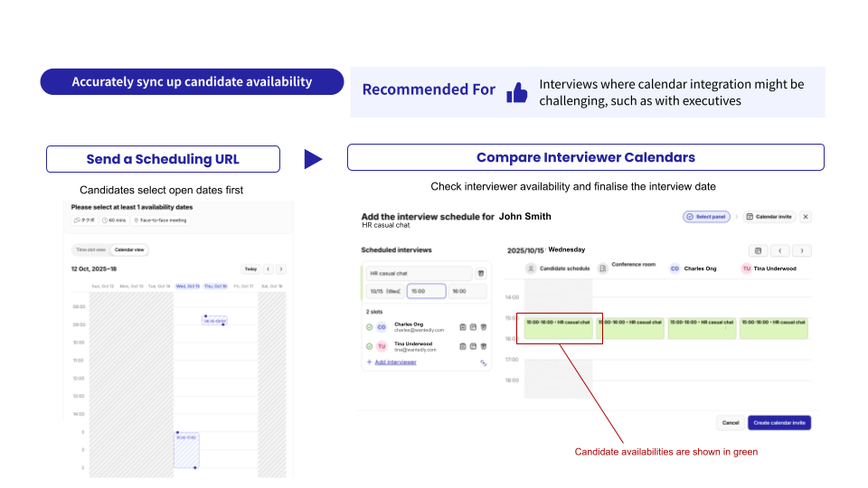The height and width of the screenshot is (488, 868).
Task: Toggle Charles Ong's green check status
Action: (x=369, y=326)
